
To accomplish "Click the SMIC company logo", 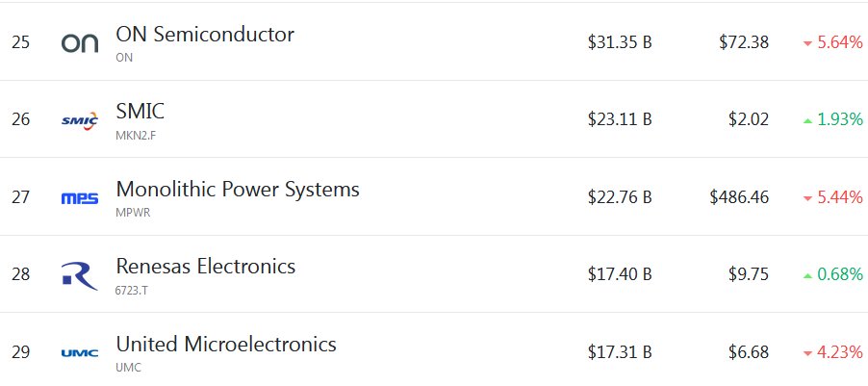I will coord(79,120).
